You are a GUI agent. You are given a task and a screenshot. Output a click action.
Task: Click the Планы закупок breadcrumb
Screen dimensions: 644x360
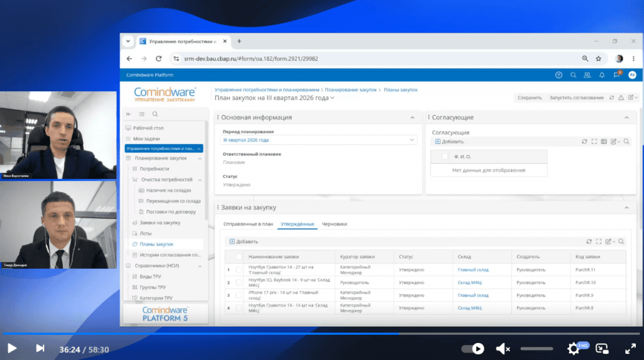[x=401, y=90]
